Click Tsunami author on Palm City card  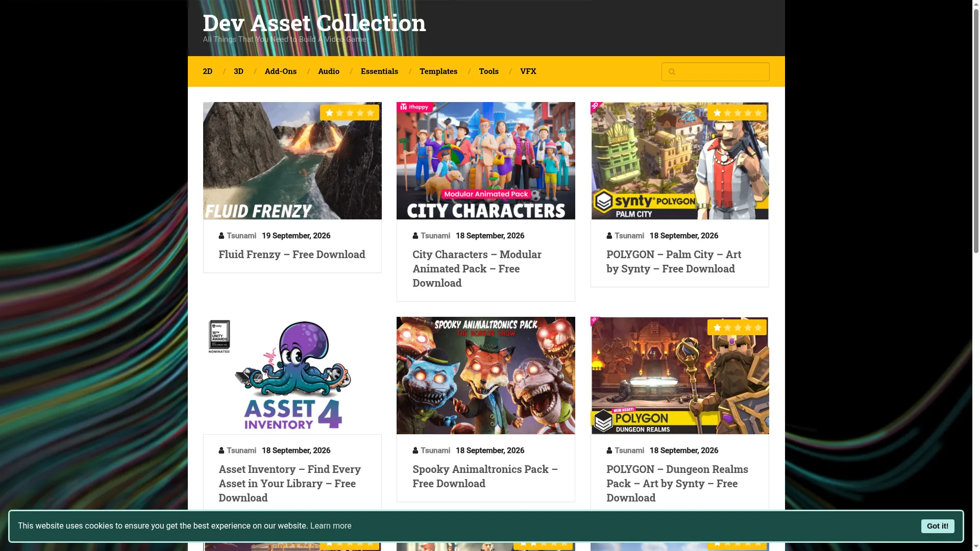point(629,236)
